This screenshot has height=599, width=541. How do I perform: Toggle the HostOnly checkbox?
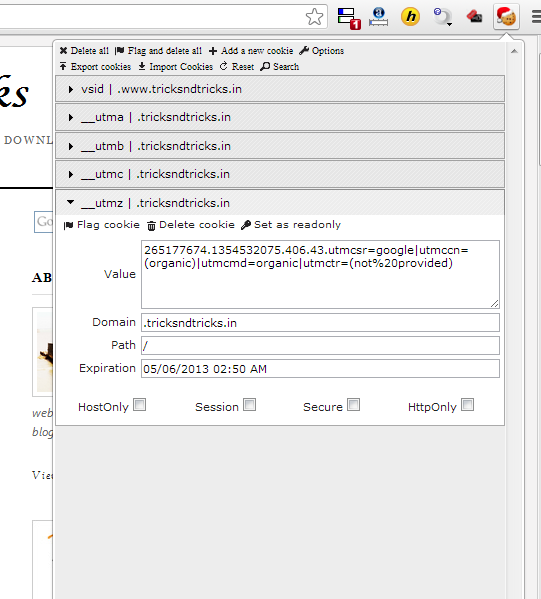coord(139,405)
